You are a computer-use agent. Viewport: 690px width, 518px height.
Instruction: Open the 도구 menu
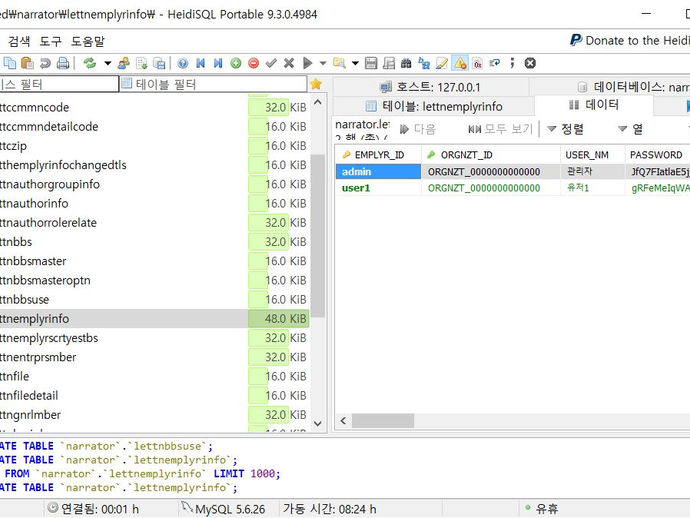tap(51, 41)
